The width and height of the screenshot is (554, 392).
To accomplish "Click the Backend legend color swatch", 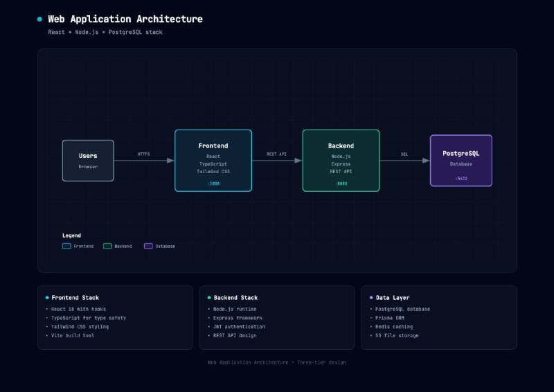I will pyautogui.click(x=107, y=246).
